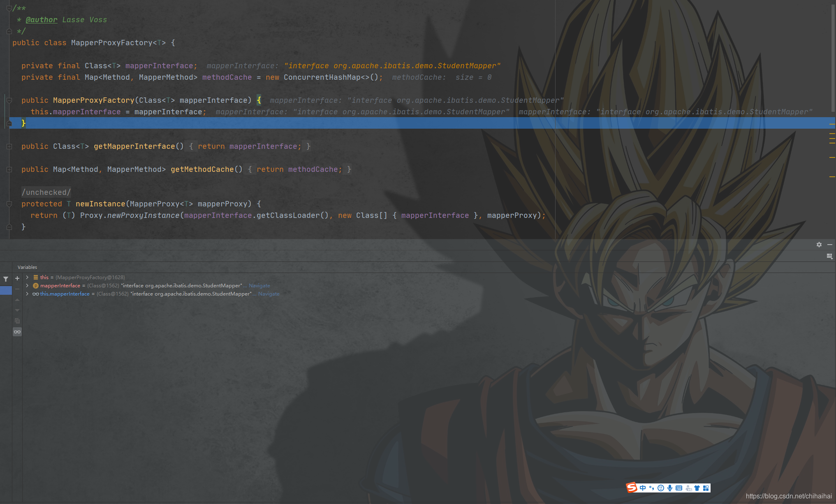Click the lowest yellow warning stripe marker
This screenshot has width=836, height=504.
coord(832,177)
